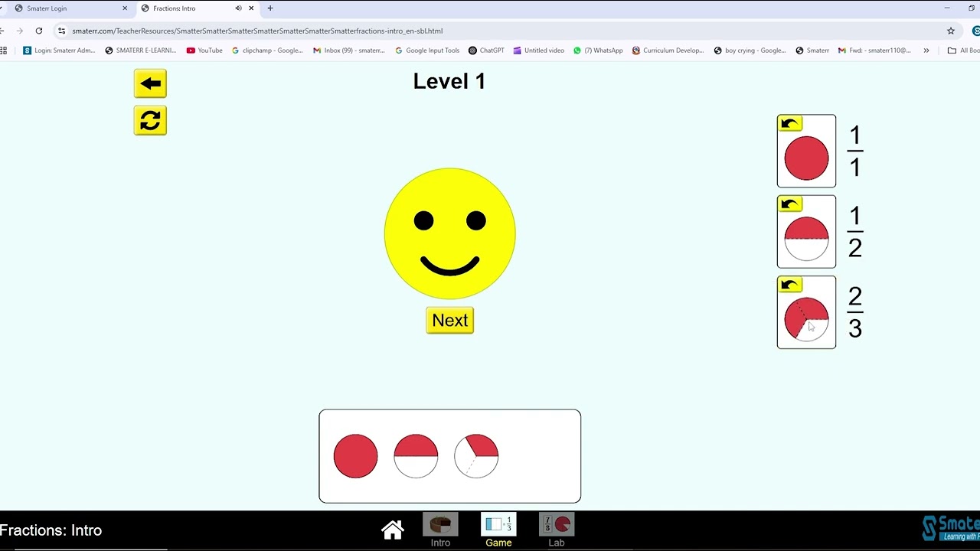Click the half circle answer card
Viewport: 980px width, 551px height.
(806, 232)
